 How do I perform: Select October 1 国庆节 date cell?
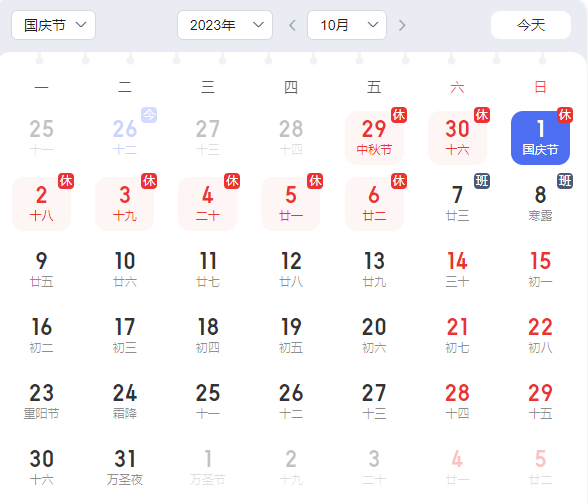tap(540, 138)
